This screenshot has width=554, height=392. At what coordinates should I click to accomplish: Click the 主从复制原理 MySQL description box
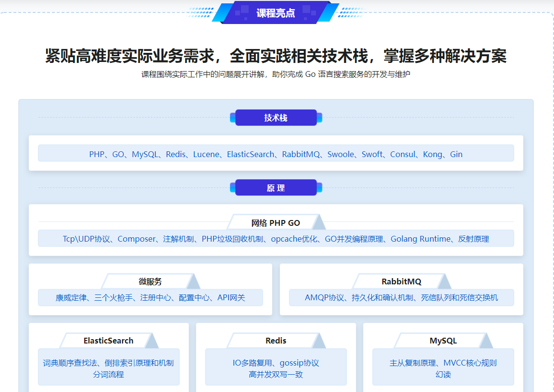[443, 368]
